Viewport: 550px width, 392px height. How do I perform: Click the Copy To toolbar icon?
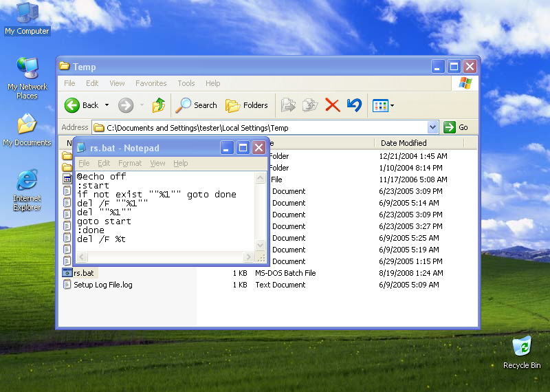click(x=310, y=105)
